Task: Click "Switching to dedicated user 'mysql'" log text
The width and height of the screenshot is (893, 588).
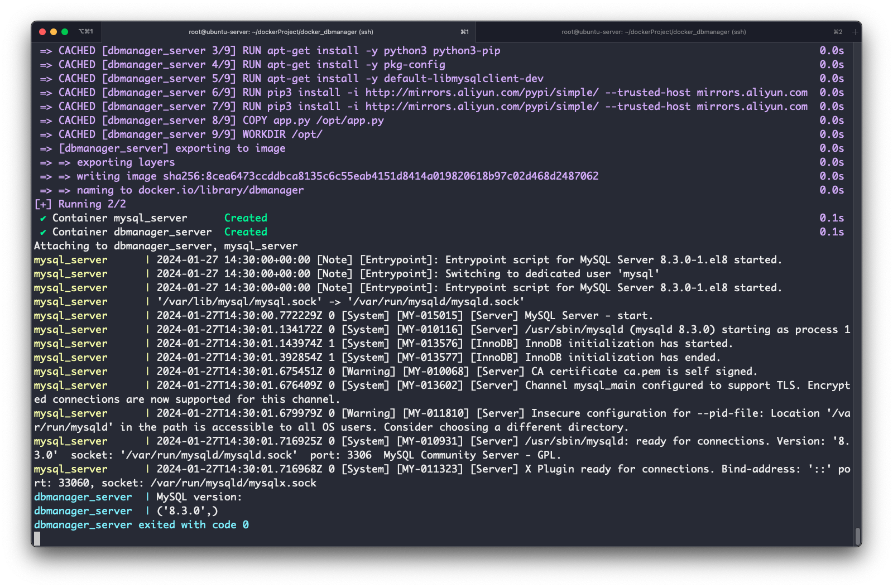Action: click(553, 274)
